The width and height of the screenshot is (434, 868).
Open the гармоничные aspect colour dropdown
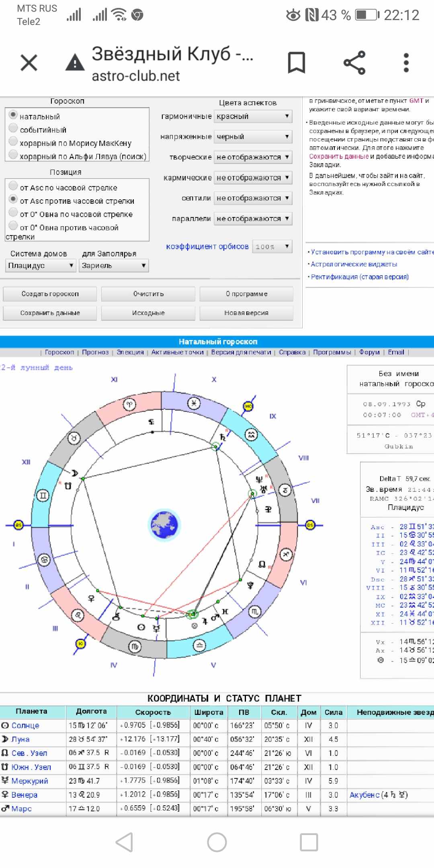[x=253, y=117]
